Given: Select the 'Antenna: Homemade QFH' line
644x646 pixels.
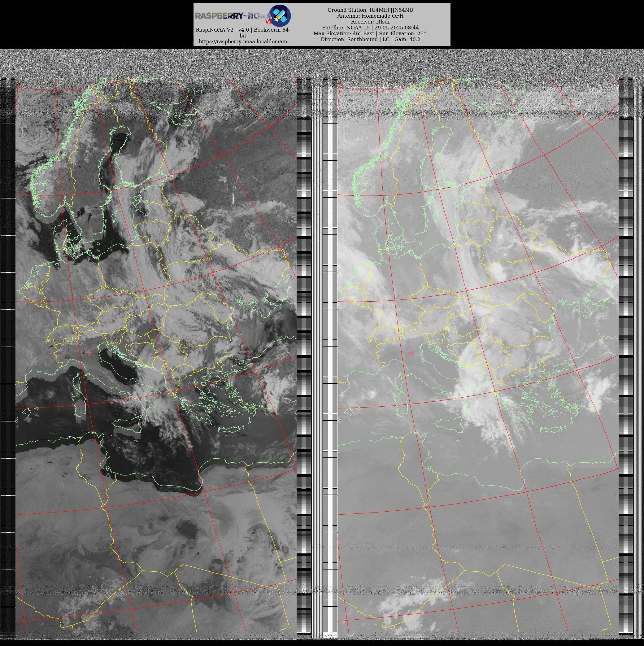Looking at the screenshot, I should (370, 16).
